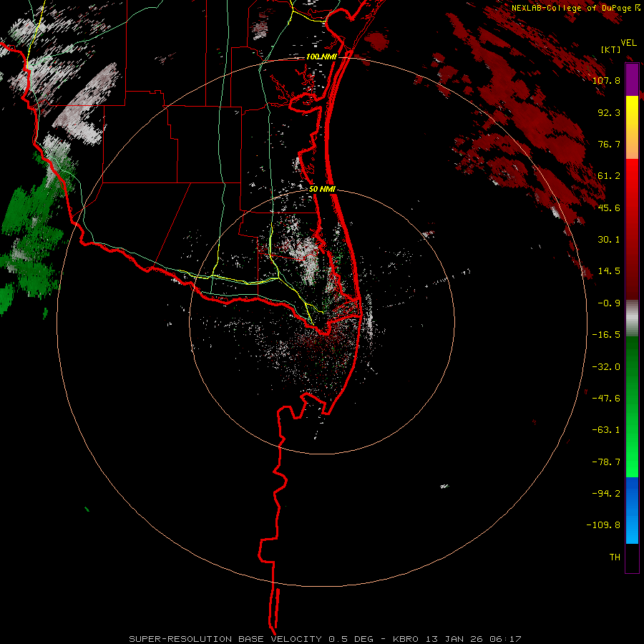Click the 45.6 legend value
Image resolution: width=644 pixels, height=644 pixels.
(x=609, y=208)
